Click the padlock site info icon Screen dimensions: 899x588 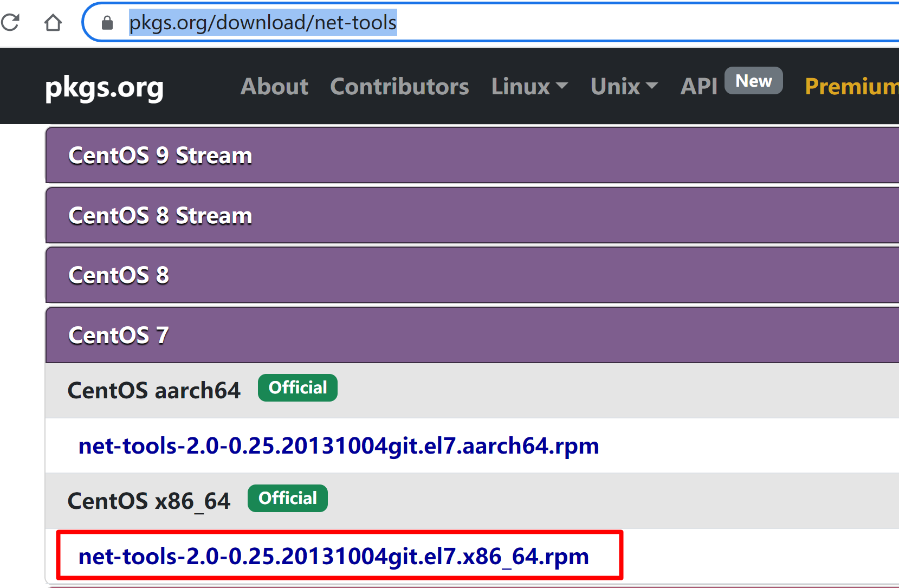pos(107,22)
